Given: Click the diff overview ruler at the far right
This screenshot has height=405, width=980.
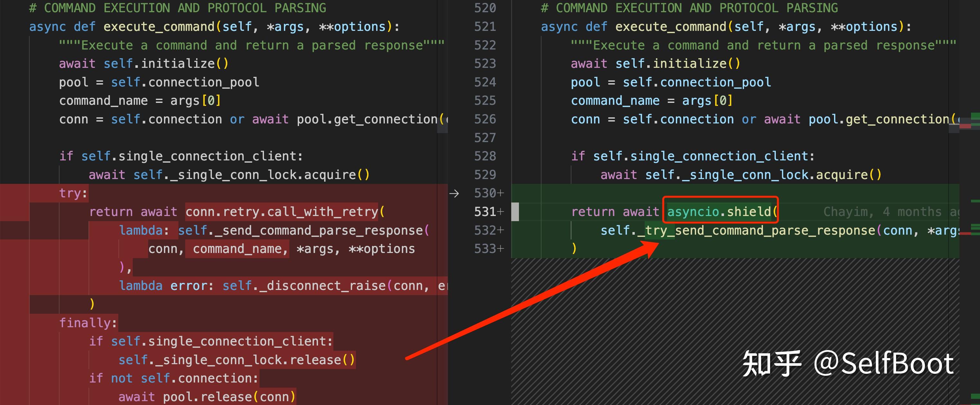Looking at the screenshot, I should [970, 202].
